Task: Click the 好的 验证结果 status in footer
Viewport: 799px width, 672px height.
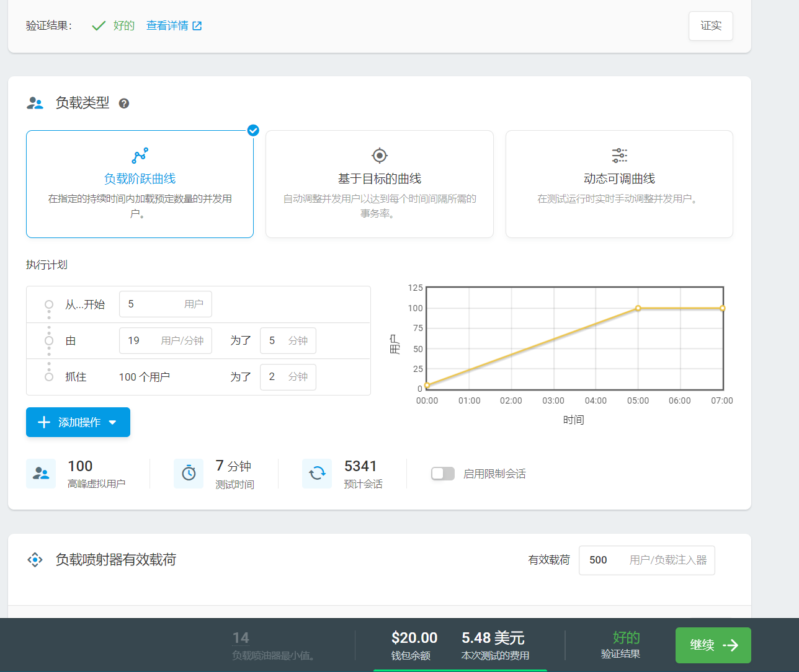Action: [626, 638]
